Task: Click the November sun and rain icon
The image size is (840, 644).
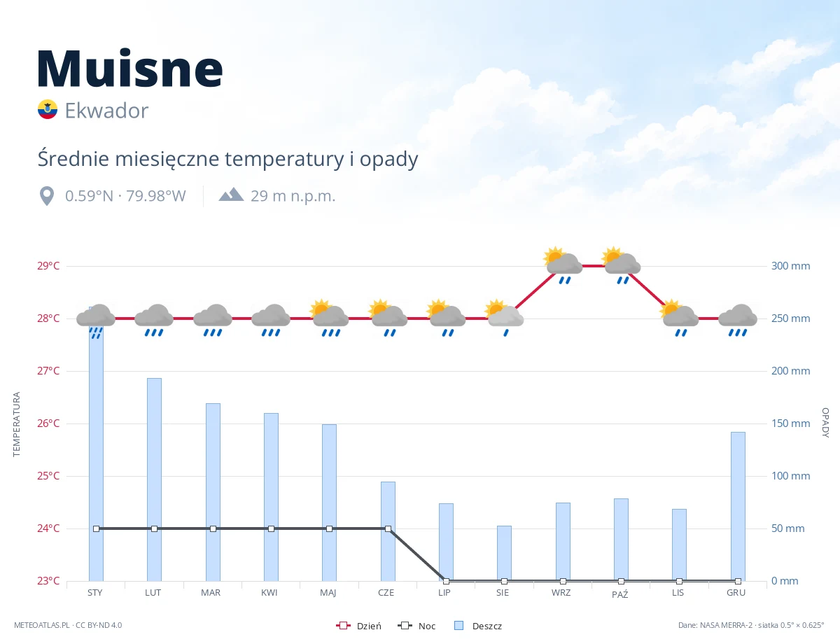Action: coord(679,318)
